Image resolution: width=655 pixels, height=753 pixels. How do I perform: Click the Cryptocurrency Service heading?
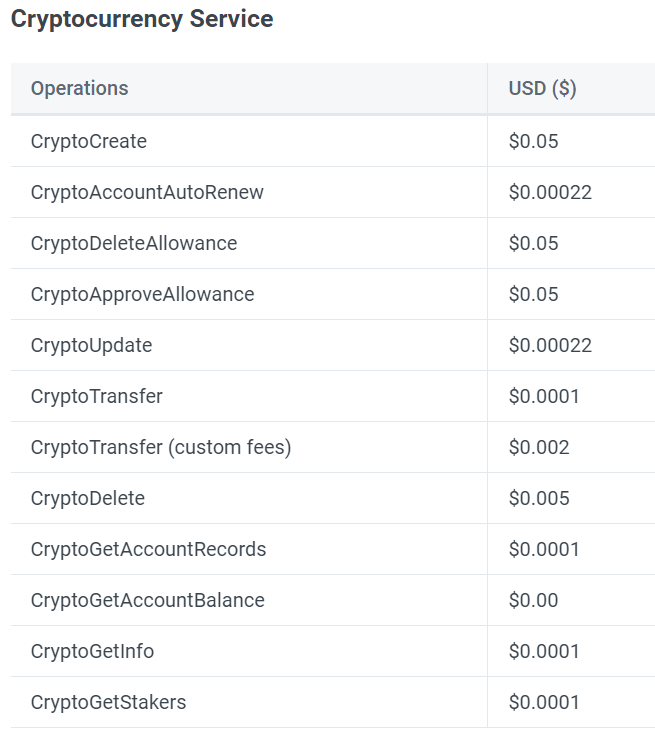(142, 20)
